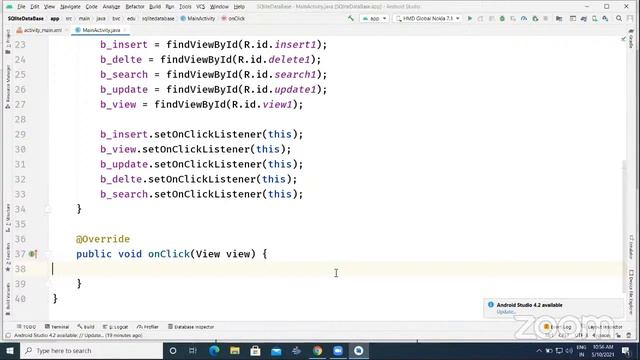Expand the app run configuration dropdown
The image size is (640, 360).
[374, 18]
